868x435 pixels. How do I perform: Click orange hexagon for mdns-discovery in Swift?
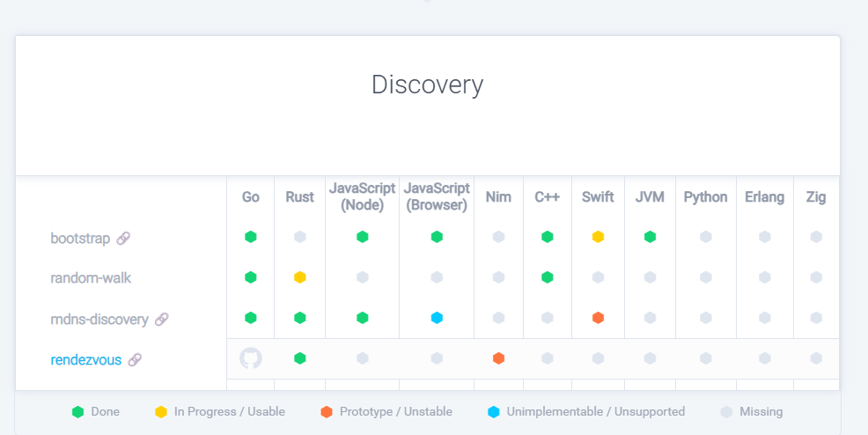click(x=598, y=318)
